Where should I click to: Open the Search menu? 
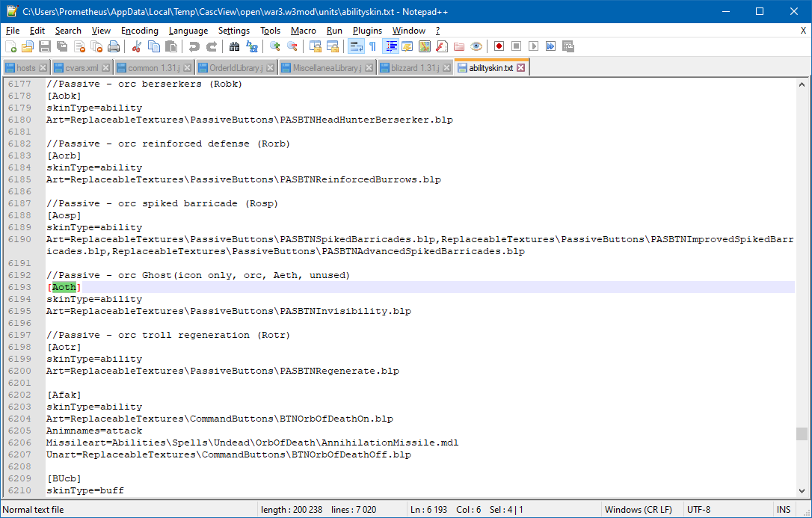[68, 31]
